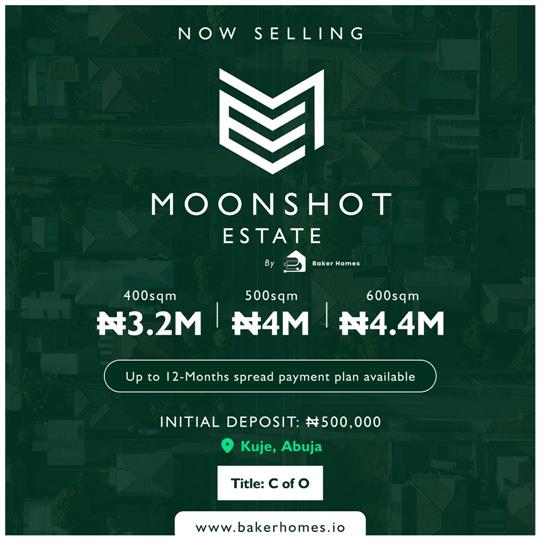Select the 400sqm plot size label
Viewport: 540px width, 540px height.
[x=150, y=296]
